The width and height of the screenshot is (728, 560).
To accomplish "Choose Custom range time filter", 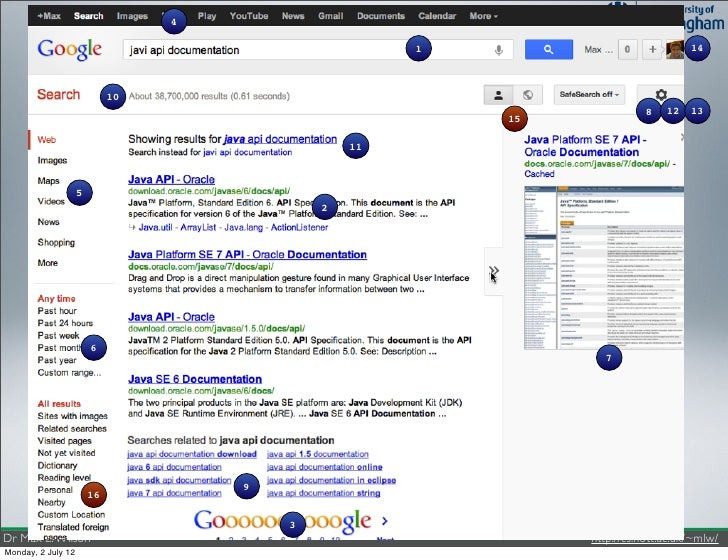I will pos(69,372).
